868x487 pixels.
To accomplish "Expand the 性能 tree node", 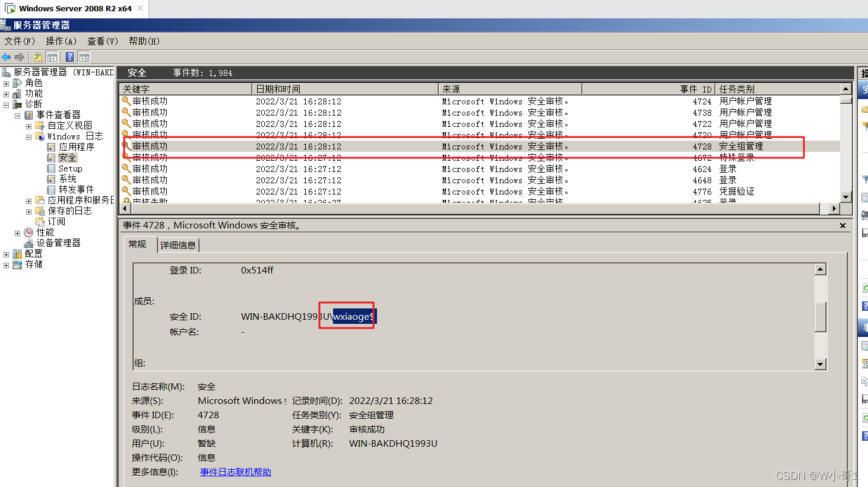I will tap(17, 233).
